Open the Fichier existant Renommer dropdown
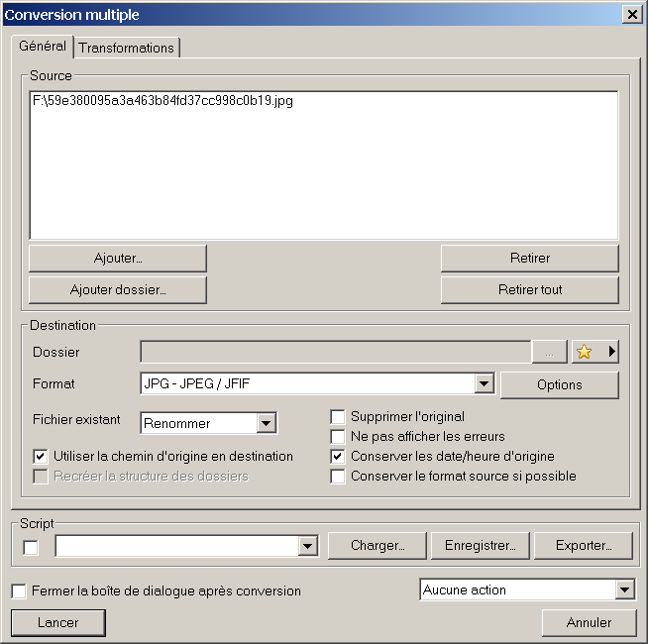Screen dimensions: 648x644 [209, 423]
